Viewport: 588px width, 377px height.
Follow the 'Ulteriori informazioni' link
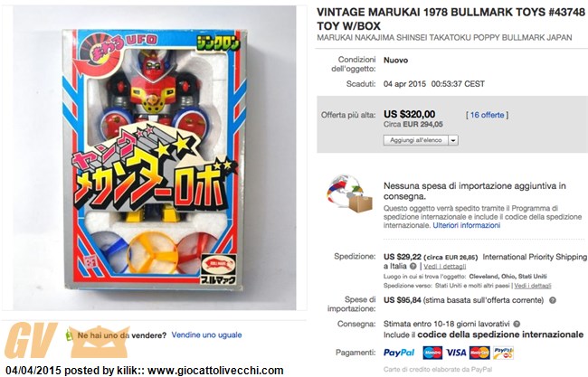(467, 225)
